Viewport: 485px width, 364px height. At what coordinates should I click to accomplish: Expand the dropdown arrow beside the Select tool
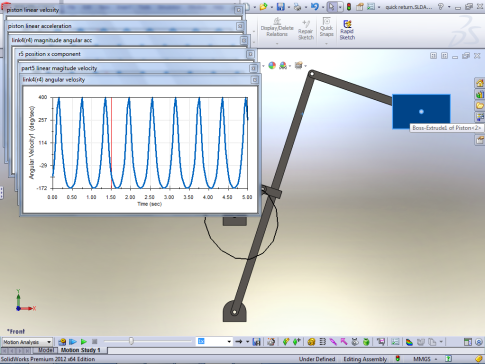(340, 7)
